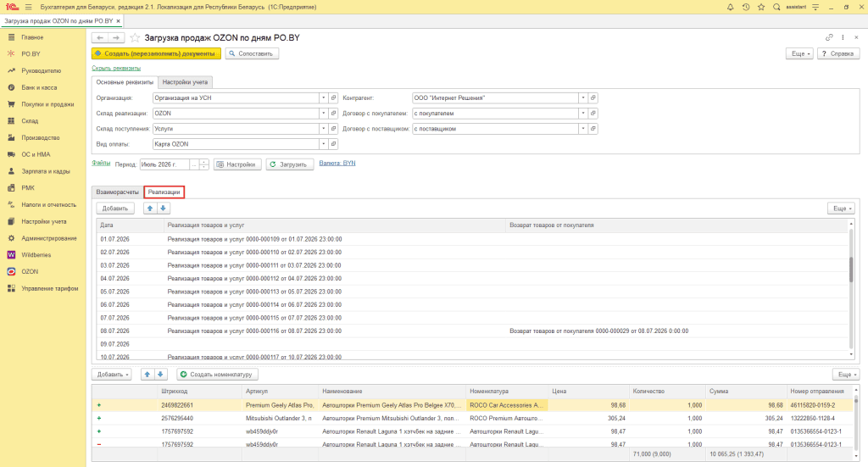868x467 pixels.
Task: Click Скрыть реквизиты link
Action: 116,68
